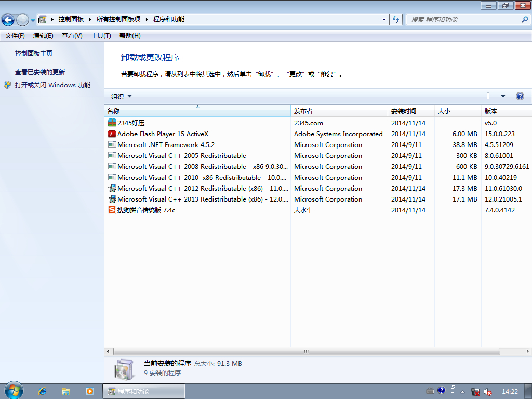Screen dimensions: 532x399
Task: Go to 控制面板主页 link
Action: (x=34, y=54)
